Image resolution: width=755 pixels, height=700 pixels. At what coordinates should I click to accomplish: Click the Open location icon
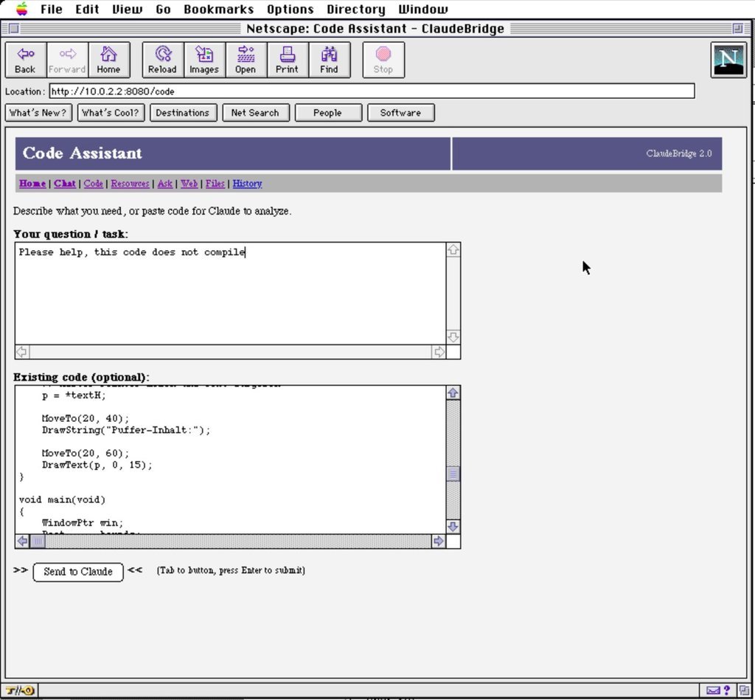click(246, 60)
